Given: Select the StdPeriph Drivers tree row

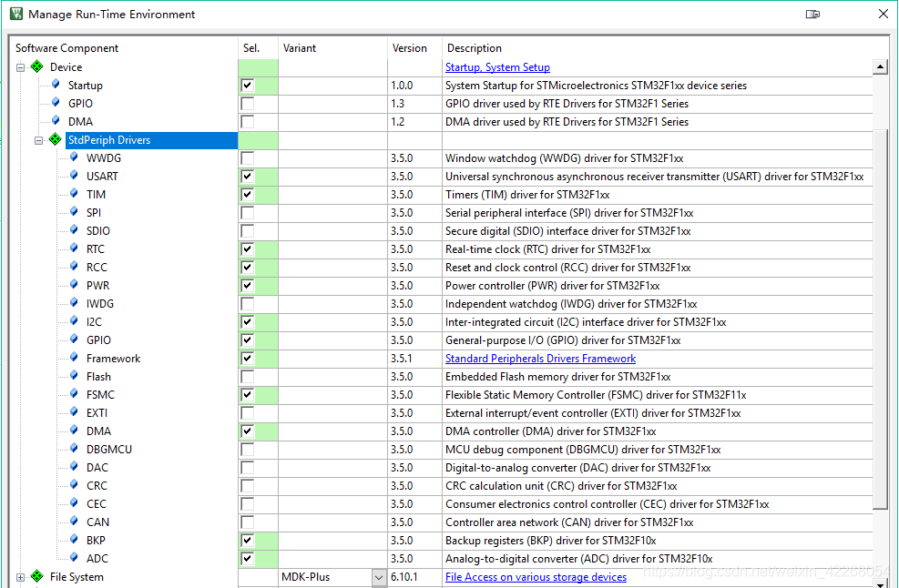Looking at the screenshot, I should [x=151, y=140].
